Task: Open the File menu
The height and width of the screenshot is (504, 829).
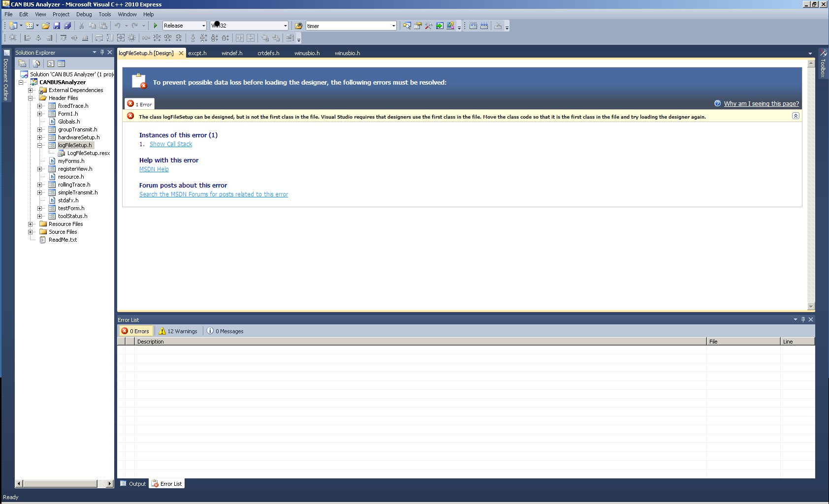Action: [x=8, y=14]
